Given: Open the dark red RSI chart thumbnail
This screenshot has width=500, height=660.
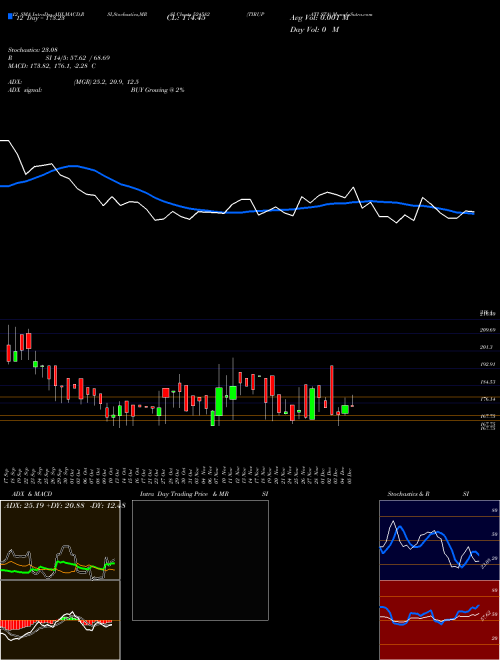Looking at the screenshot, I should click(x=439, y=620).
